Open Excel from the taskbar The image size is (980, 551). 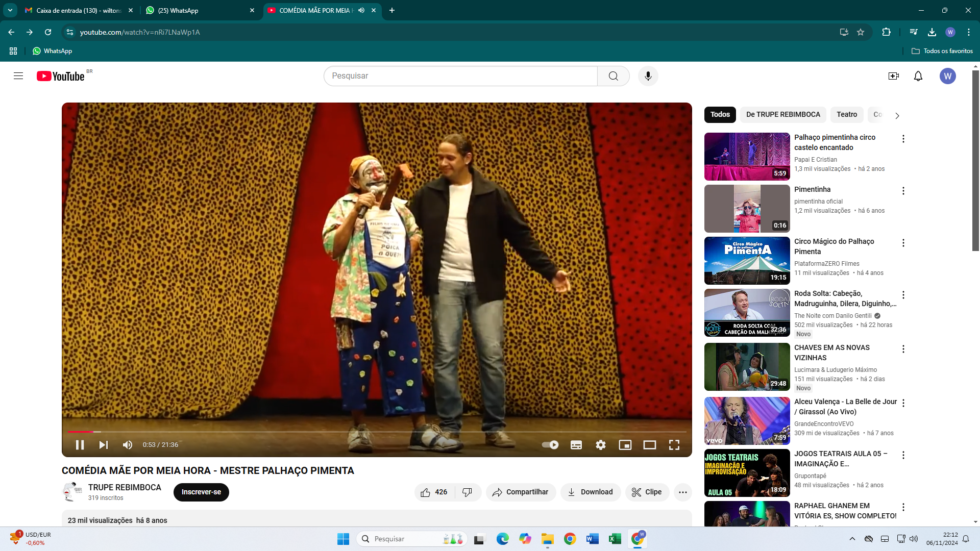615,539
